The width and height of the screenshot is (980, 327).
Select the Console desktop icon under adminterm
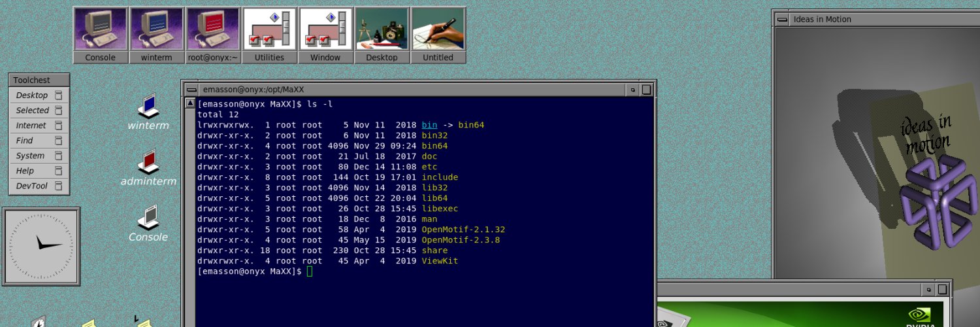(x=148, y=224)
